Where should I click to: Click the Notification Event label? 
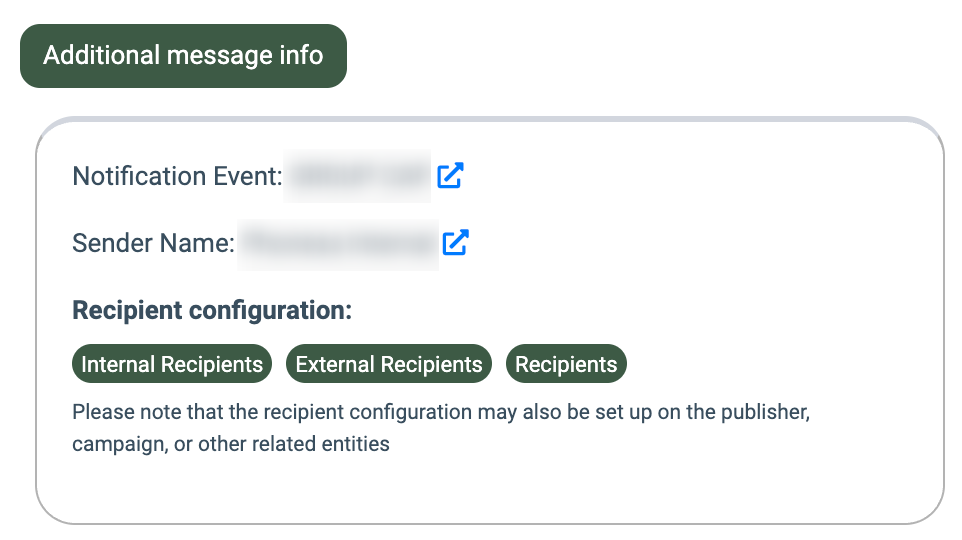[178, 176]
